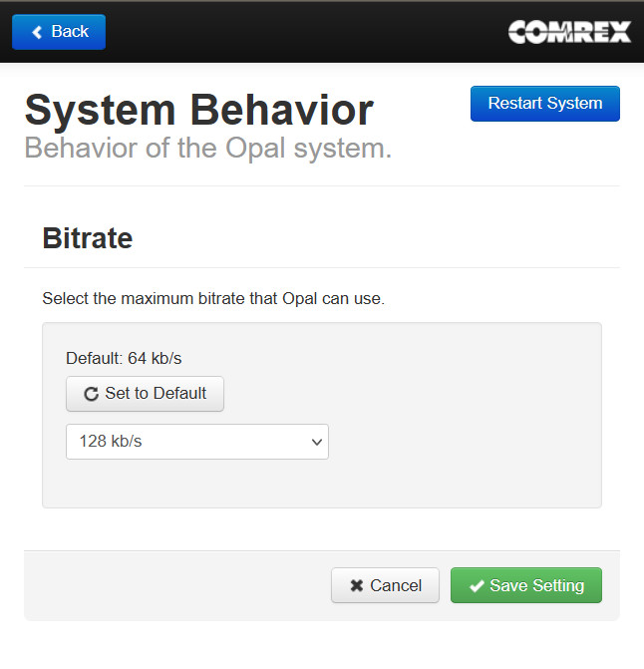Select the Bitrate section heading
This screenshot has width=644, height=669.
[88, 238]
